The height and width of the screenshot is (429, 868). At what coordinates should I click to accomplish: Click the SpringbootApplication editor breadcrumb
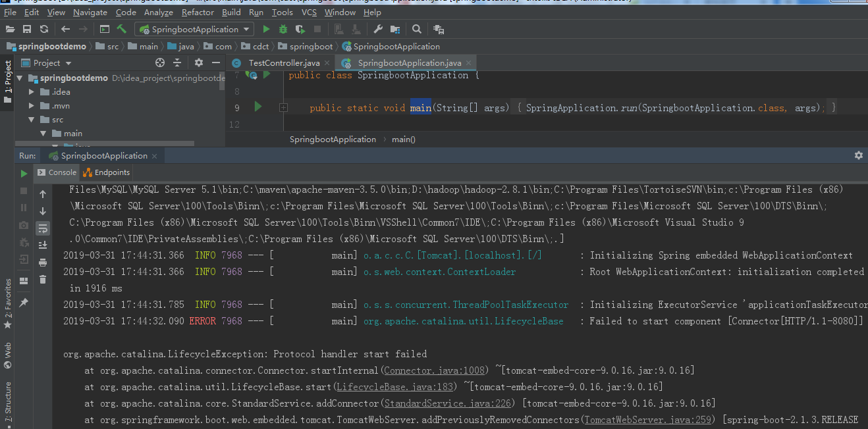(x=333, y=139)
